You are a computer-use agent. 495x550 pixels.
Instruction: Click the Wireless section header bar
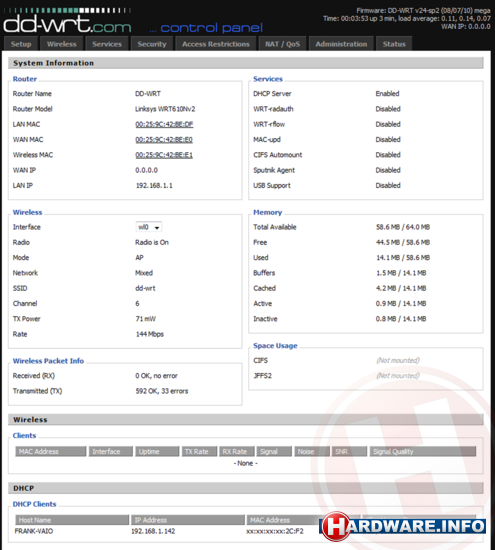click(246, 420)
